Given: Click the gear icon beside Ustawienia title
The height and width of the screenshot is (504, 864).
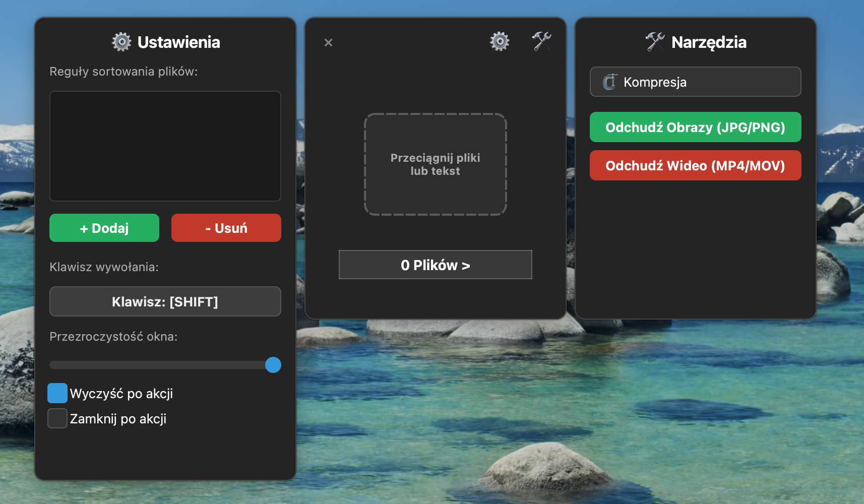Looking at the screenshot, I should click(121, 42).
